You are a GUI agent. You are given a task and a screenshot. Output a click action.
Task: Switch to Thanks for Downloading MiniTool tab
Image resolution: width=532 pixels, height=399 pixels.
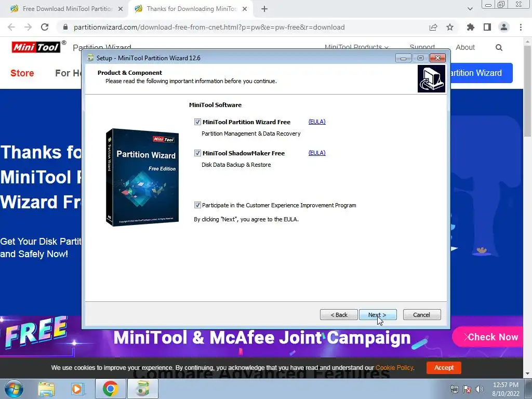[x=191, y=9]
